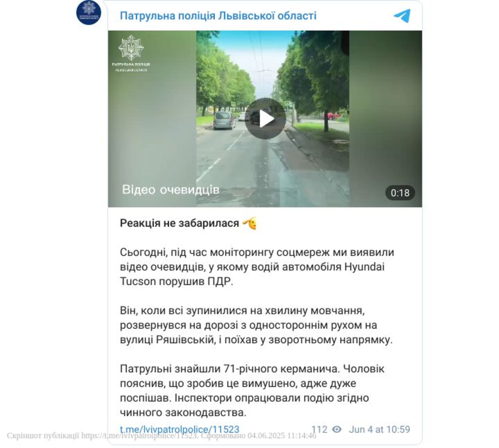Click the paragraph mentioning Hyundai Tucson
Viewport: 499px width, 448px height.
(x=257, y=267)
